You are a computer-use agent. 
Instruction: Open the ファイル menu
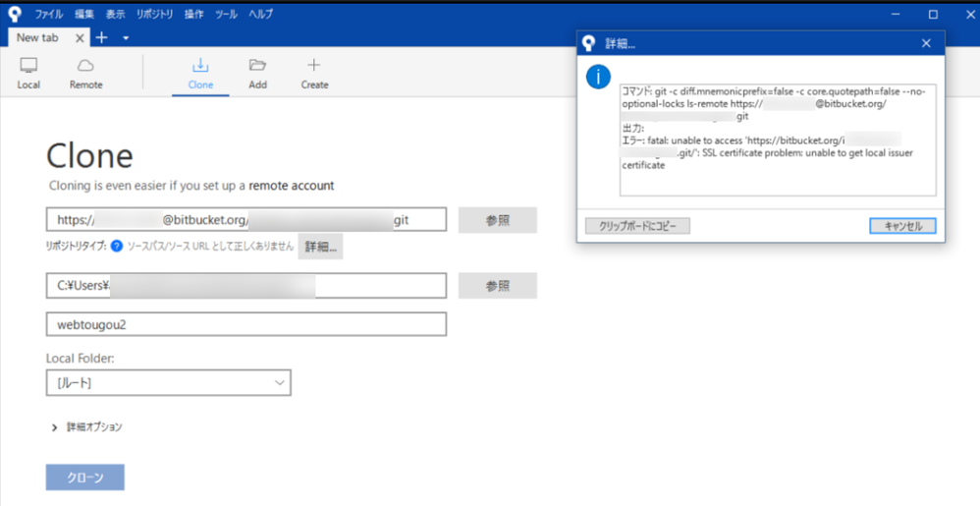point(48,14)
